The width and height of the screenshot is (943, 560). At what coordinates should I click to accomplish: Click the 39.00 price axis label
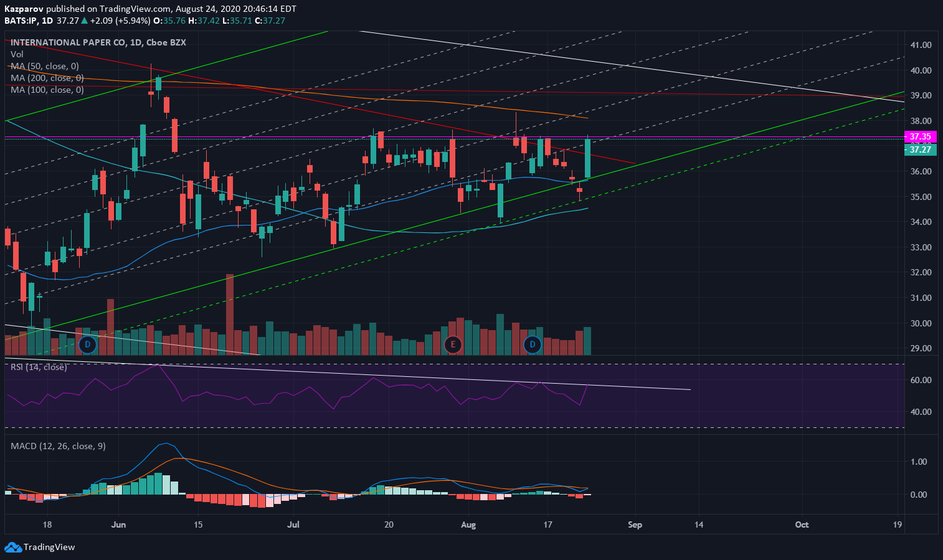(x=921, y=95)
